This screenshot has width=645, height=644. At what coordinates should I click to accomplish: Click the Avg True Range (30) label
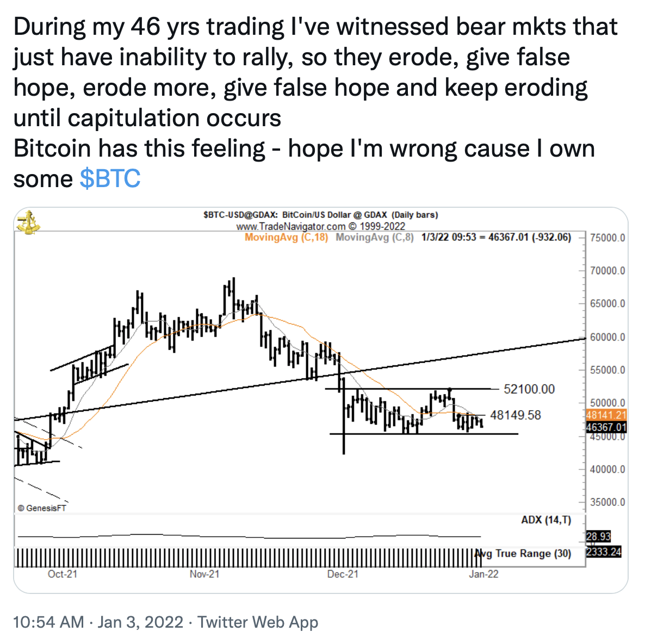pyautogui.click(x=523, y=554)
